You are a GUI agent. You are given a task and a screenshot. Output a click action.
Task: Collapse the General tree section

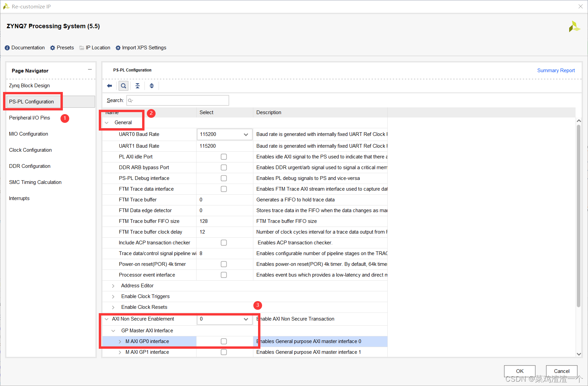click(107, 123)
